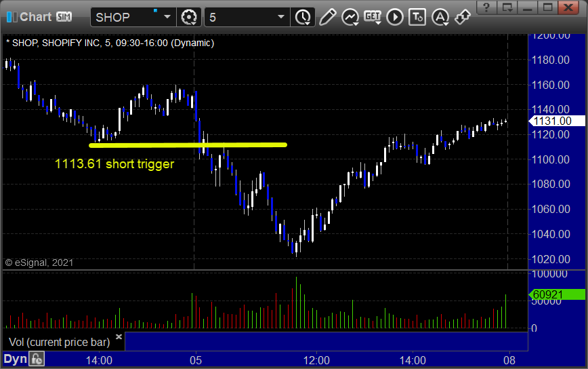The image size is (588, 369).
Task: Maximize the chart window
Action: 548,7
